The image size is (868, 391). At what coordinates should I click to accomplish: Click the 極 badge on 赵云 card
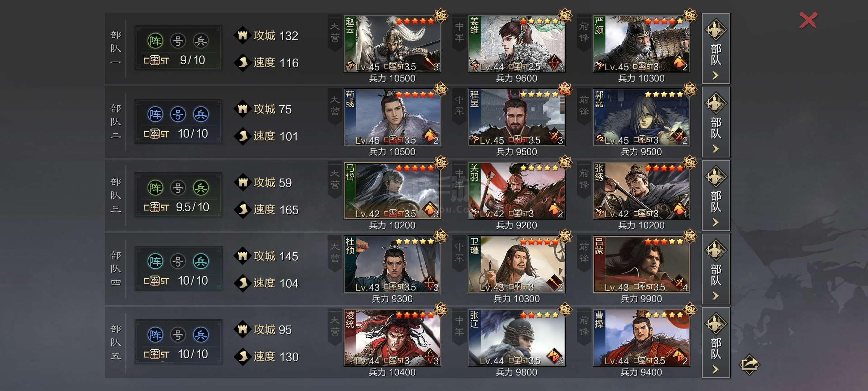tap(441, 16)
